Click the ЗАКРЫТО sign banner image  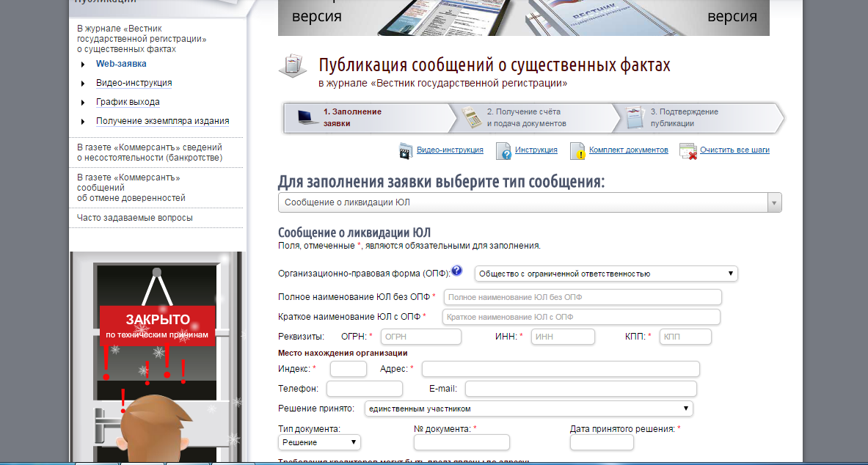point(157,325)
